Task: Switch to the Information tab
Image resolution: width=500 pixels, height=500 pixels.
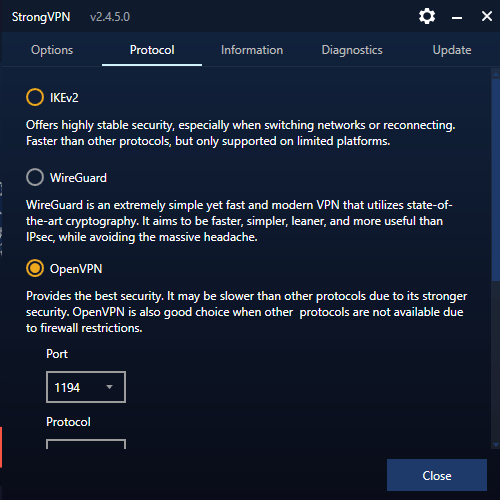Action: click(252, 50)
